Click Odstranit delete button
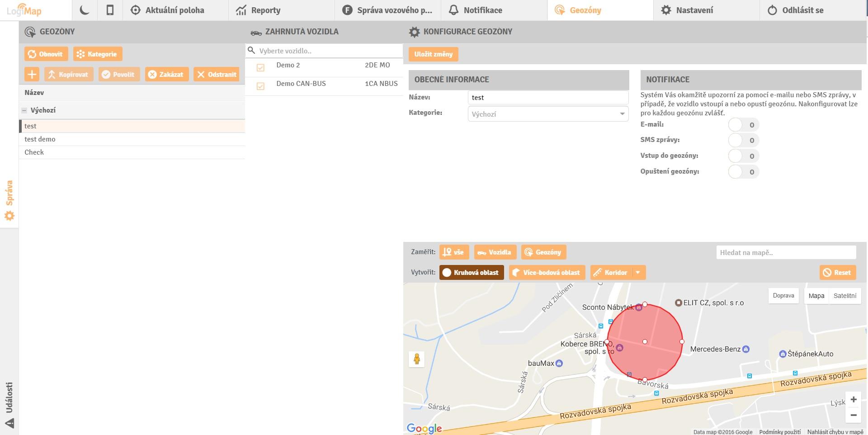The width and height of the screenshot is (868, 435). (217, 74)
